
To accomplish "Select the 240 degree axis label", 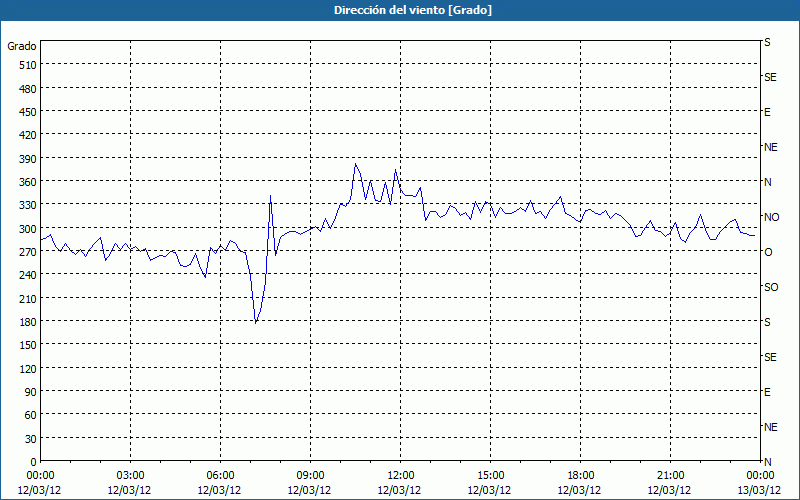I will tap(28, 275).
